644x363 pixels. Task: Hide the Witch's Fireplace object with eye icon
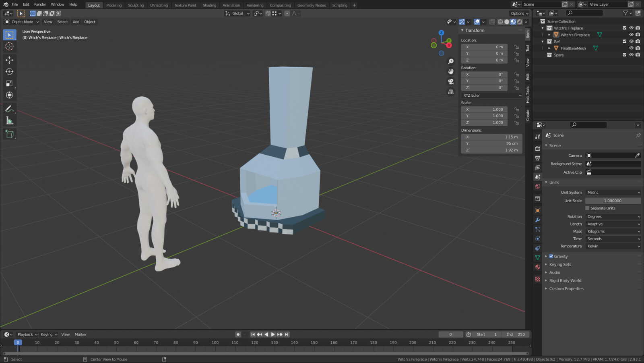tap(631, 35)
